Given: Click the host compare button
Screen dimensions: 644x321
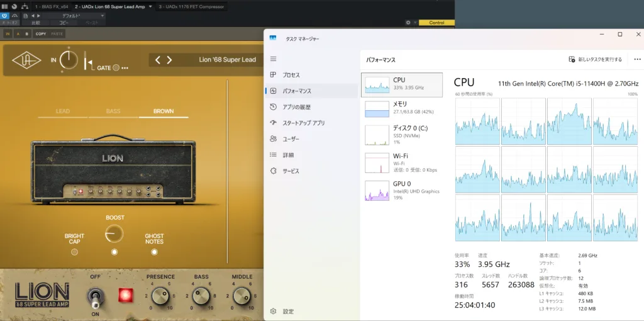Looking at the screenshot, I should [x=36, y=23].
